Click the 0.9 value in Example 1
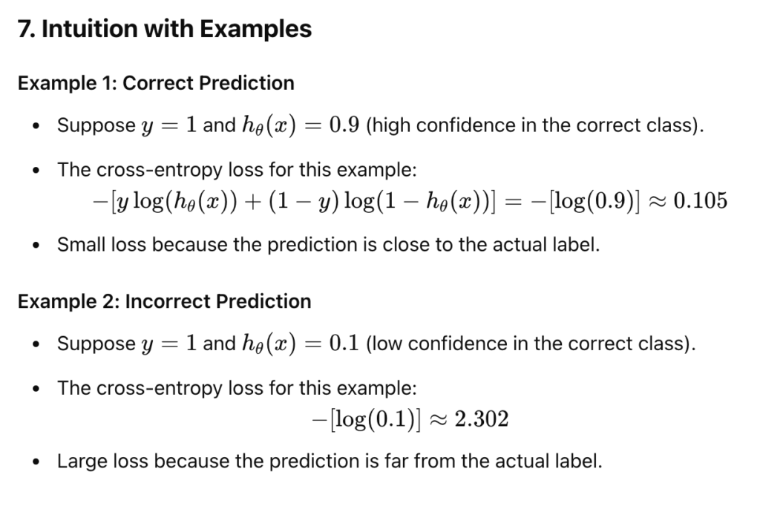 coord(344,125)
